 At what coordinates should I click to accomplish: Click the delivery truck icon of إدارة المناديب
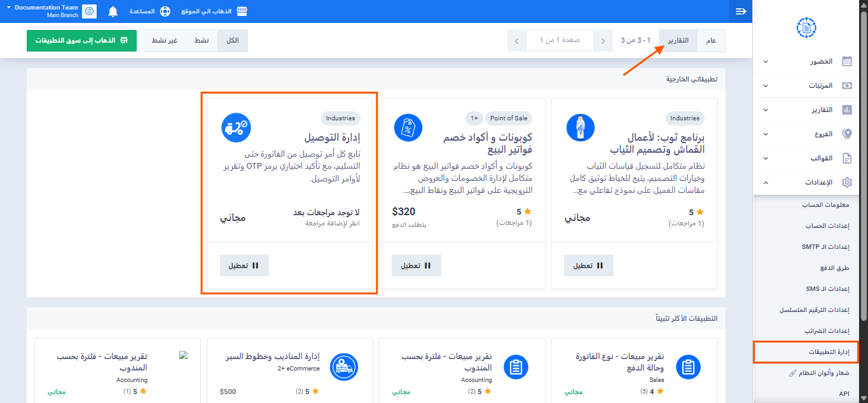(x=344, y=367)
